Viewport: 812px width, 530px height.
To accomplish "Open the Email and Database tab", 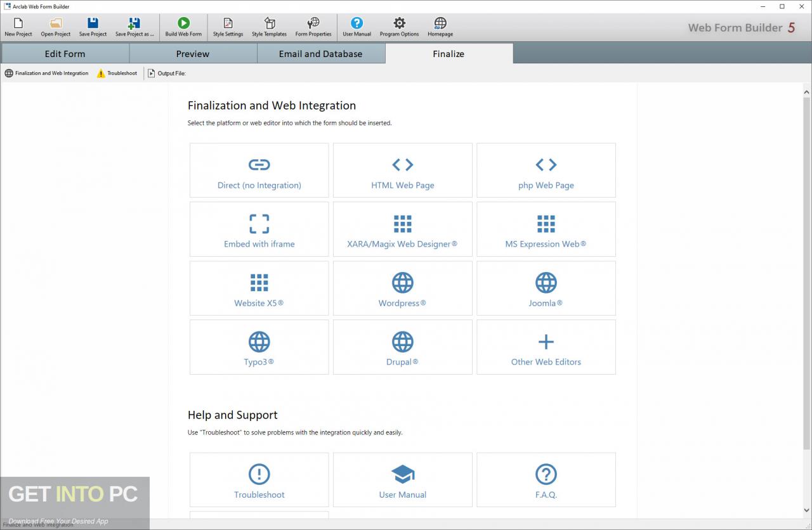I will [321, 54].
